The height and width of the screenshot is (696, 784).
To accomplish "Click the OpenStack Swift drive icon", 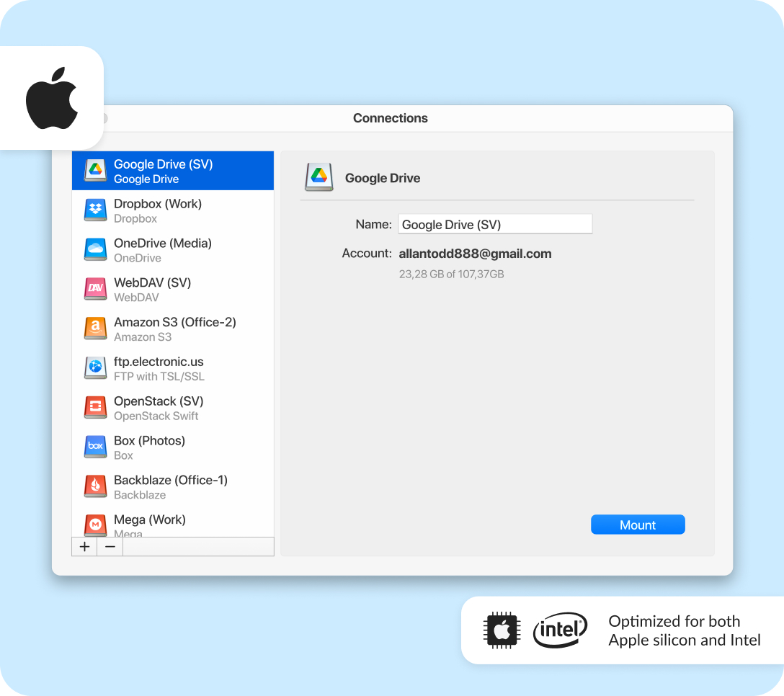I will click(x=96, y=408).
